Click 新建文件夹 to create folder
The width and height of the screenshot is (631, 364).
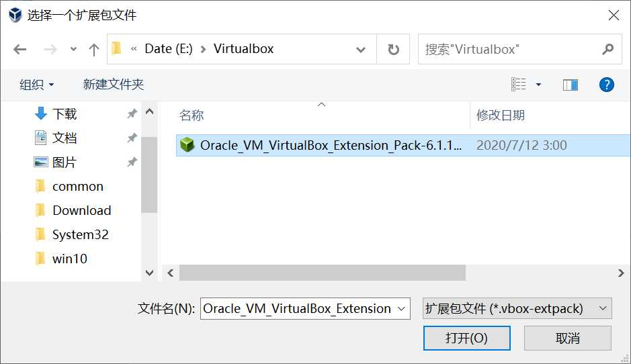(x=113, y=85)
